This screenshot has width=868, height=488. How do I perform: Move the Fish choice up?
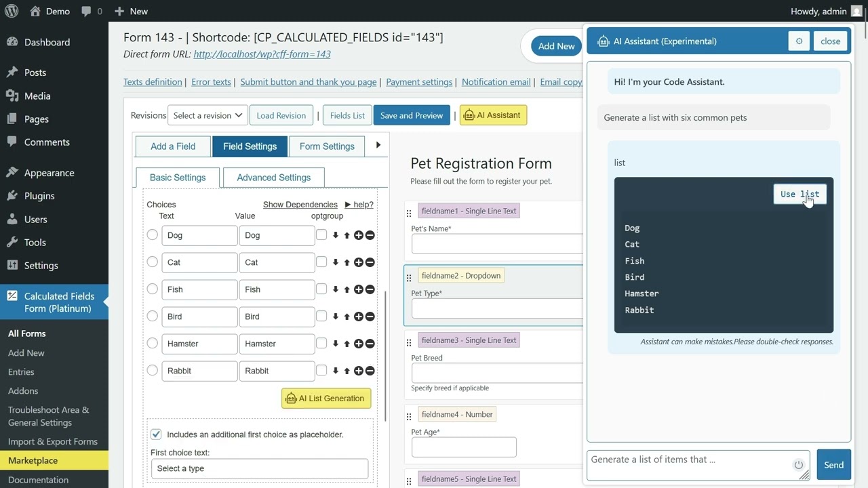coord(347,289)
